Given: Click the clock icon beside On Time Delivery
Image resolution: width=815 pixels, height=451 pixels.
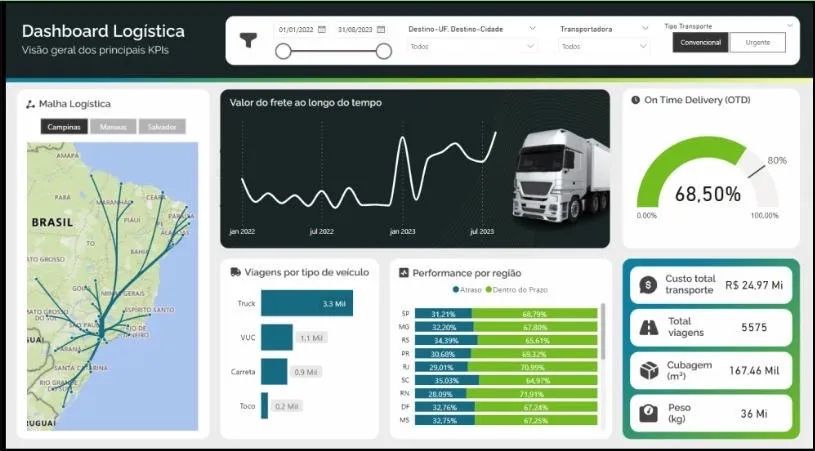Looking at the screenshot, I should [x=635, y=100].
